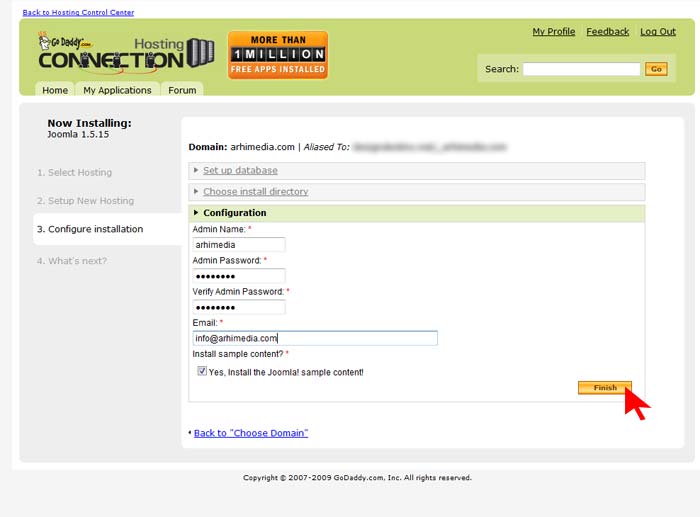Click the Joomla 1.5.15 text

tap(78, 134)
